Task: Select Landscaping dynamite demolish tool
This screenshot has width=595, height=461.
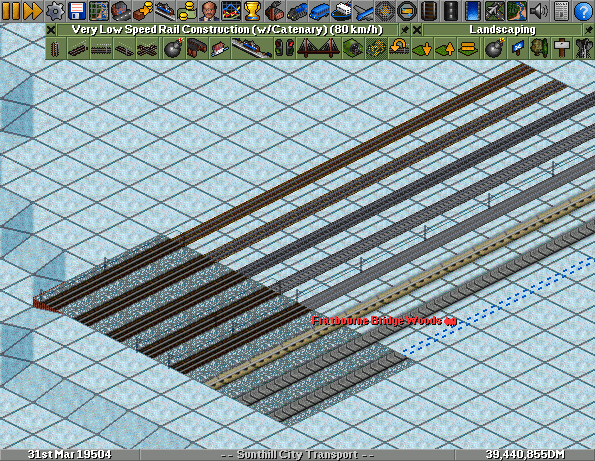Action: click(x=495, y=48)
